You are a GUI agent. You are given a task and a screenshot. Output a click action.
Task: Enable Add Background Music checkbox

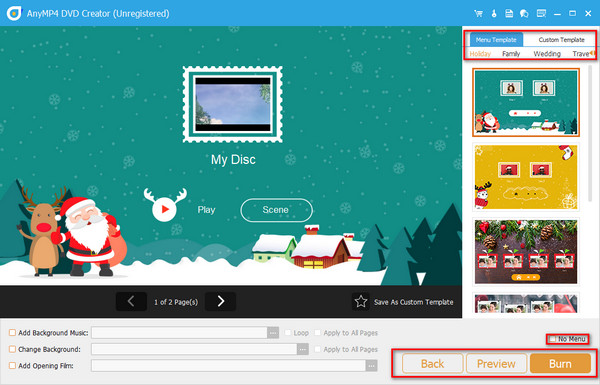(12, 333)
